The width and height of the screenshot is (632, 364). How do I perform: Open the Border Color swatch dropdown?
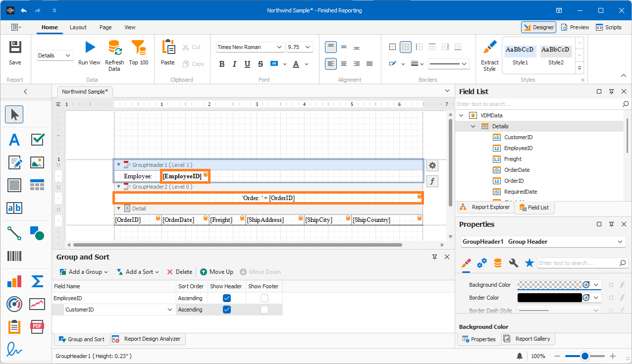(597, 297)
